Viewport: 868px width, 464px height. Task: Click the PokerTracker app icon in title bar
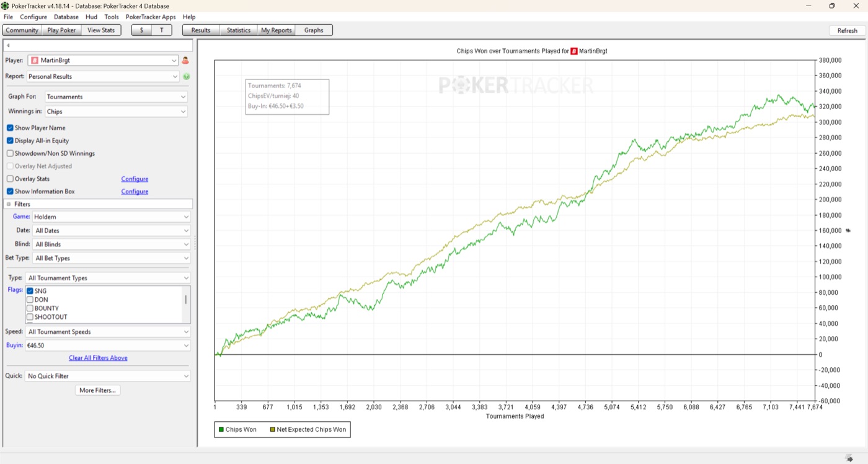pos(6,6)
